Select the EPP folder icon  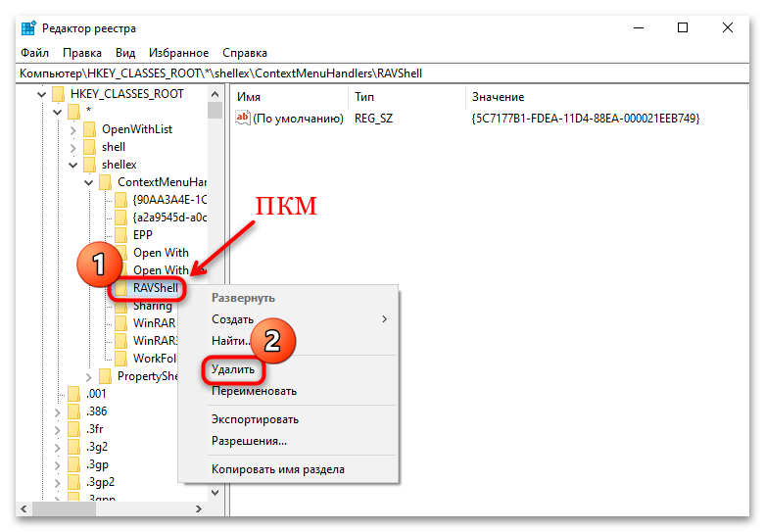click(120, 235)
